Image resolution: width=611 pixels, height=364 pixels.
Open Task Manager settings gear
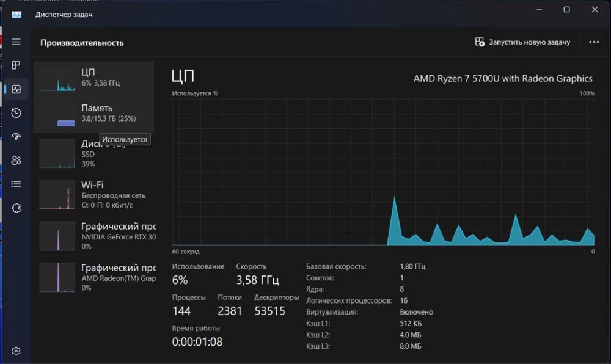[16, 351]
